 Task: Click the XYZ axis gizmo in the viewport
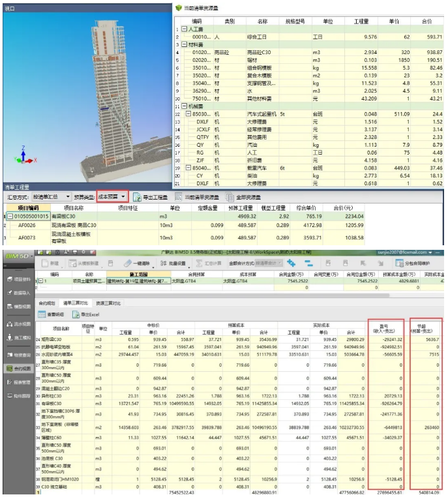click(x=24, y=155)
